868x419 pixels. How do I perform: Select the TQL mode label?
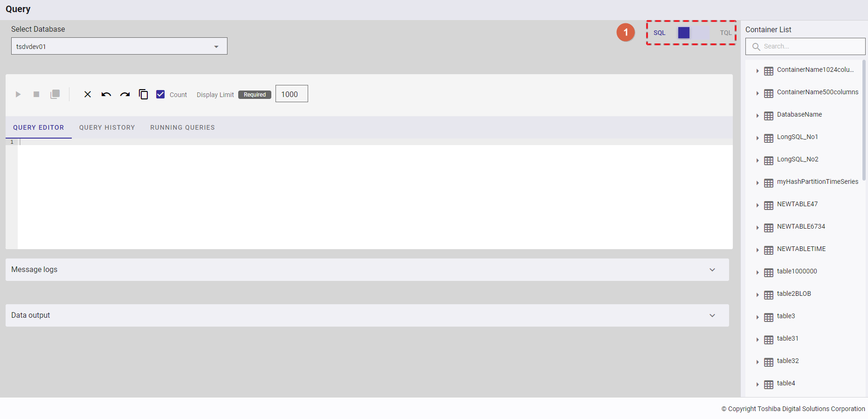[725, 33]
